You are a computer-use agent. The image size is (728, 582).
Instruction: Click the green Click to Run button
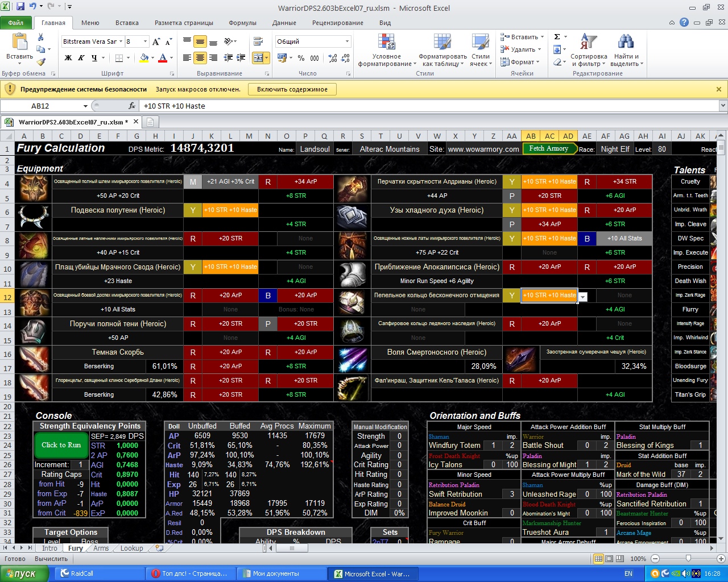61,445
